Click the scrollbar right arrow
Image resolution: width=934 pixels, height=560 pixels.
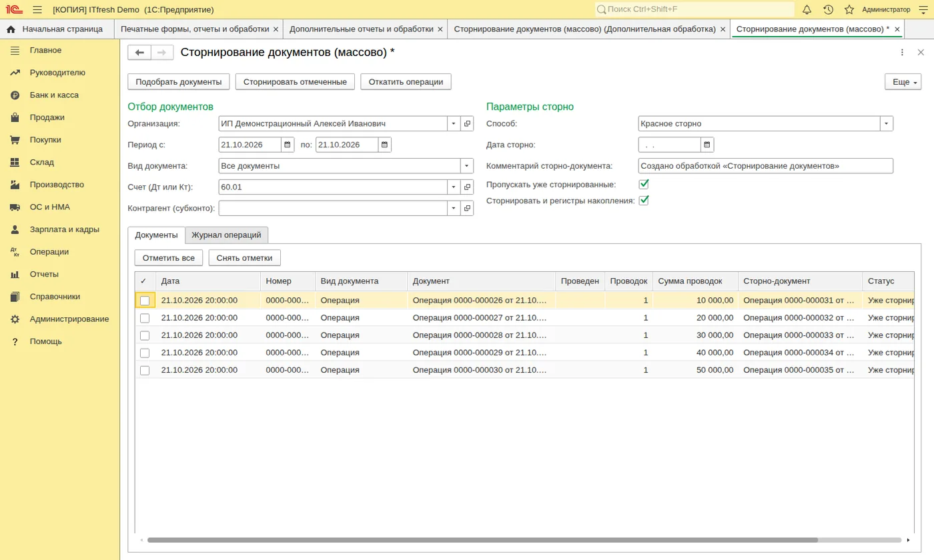click(x=909, y=540)
